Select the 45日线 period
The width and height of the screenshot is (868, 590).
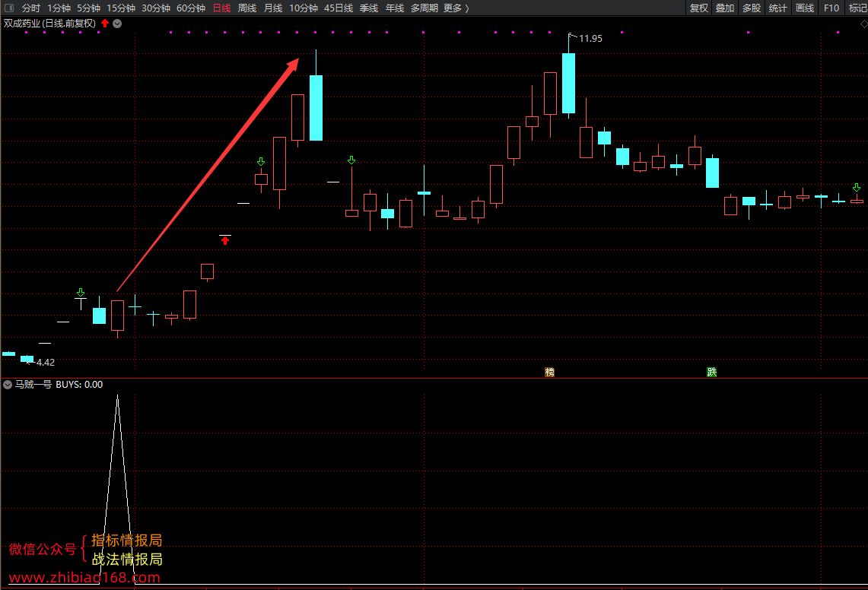[x=339, y=8]
